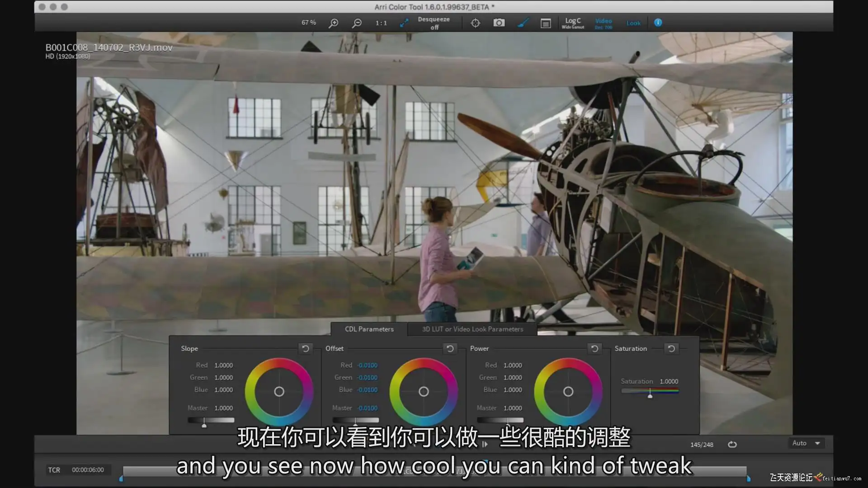Toggle the loop playback icon
868x488 pixels.
click(732, 445)
